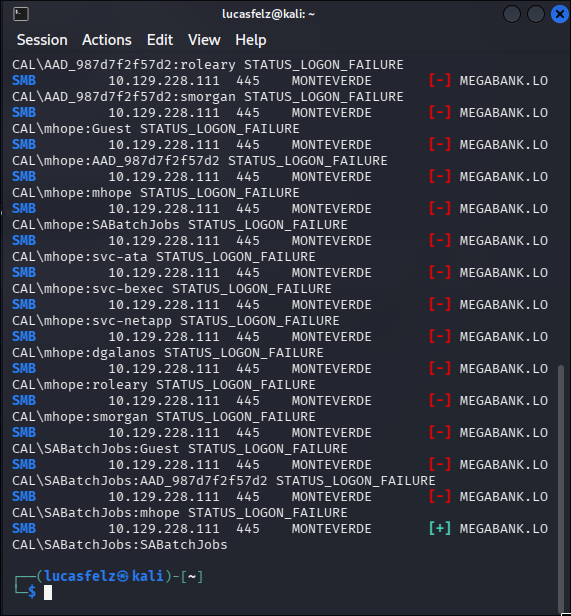The height and width of the screenshot is (616, 571).
Task: Click the SABatchJobs:Guest failure line
Action: pyautogui.click(x=180, y=449)
